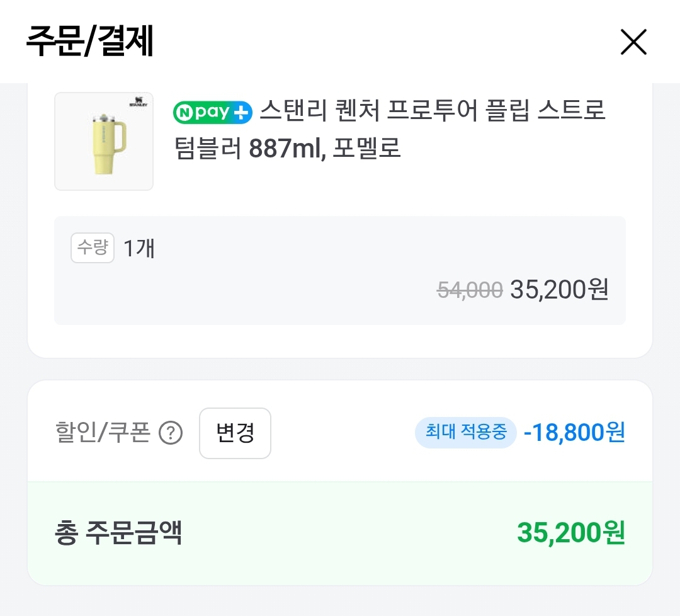Click the crossed-out 54,000 original price
Viewport: 680px width, 616px height.
click(470, 290)
